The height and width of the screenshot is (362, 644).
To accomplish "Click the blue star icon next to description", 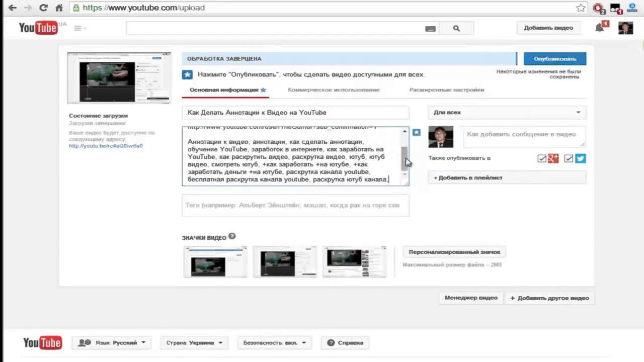I will coord(416,132).
